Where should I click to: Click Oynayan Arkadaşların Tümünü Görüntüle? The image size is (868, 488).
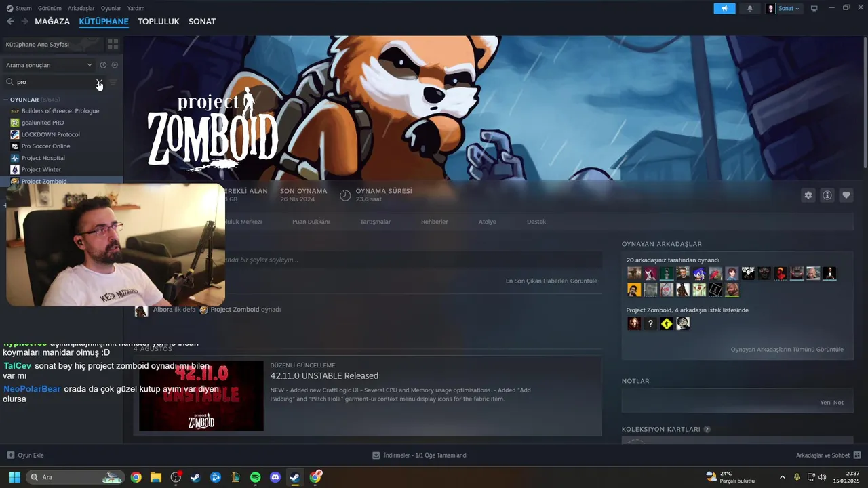coord(787,350)
